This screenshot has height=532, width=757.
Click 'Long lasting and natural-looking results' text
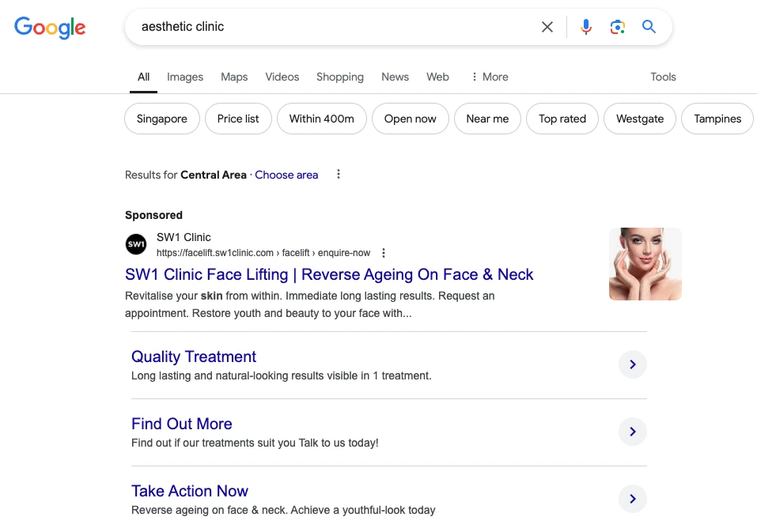pyautogui.click(x=281, y=375)
